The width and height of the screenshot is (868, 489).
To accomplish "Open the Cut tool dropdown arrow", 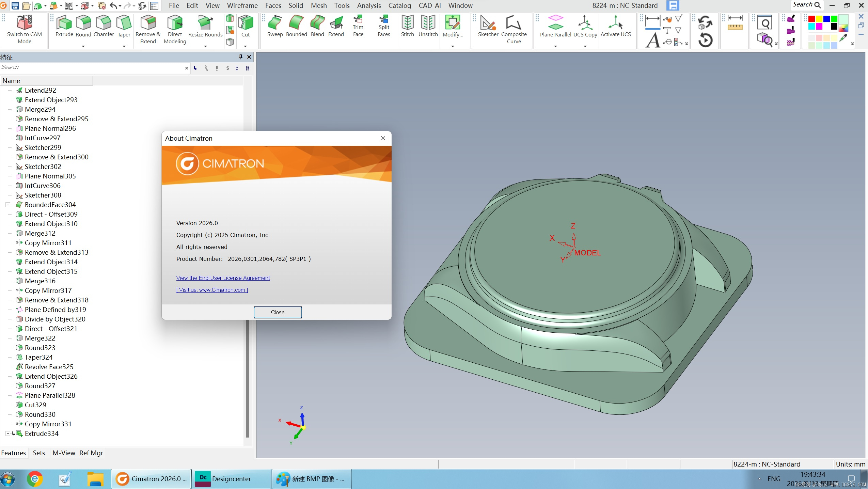I will click(x=245, y=46).
